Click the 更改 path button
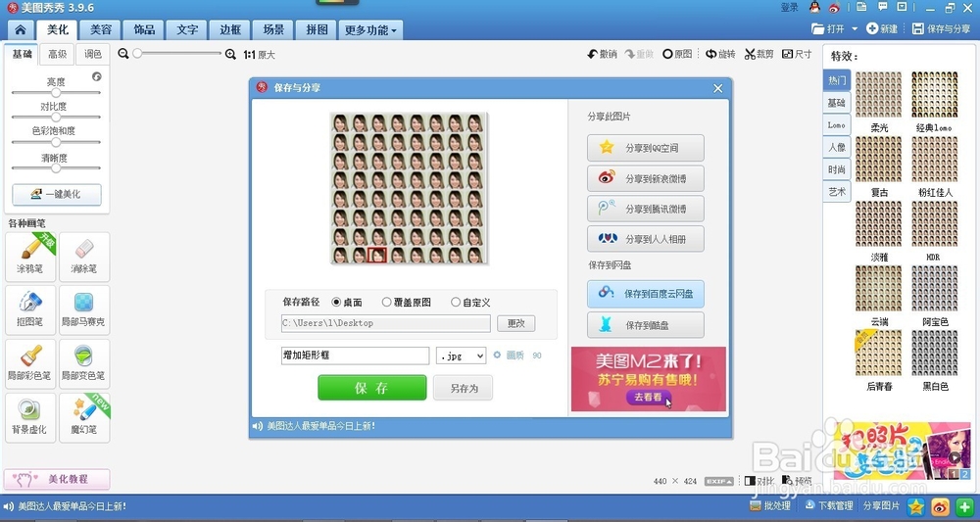This screenshot has height=522, width=980. pyautogui.click(x=516, y=323)
